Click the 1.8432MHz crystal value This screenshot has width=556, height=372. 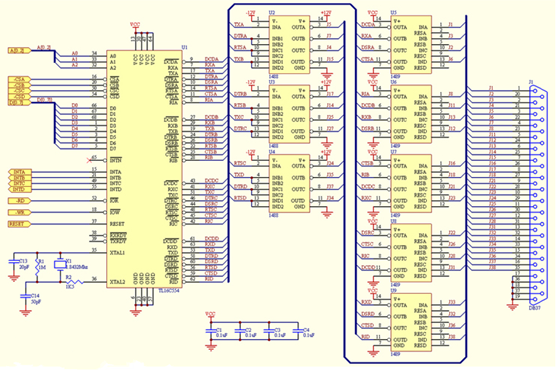point(77,267)
